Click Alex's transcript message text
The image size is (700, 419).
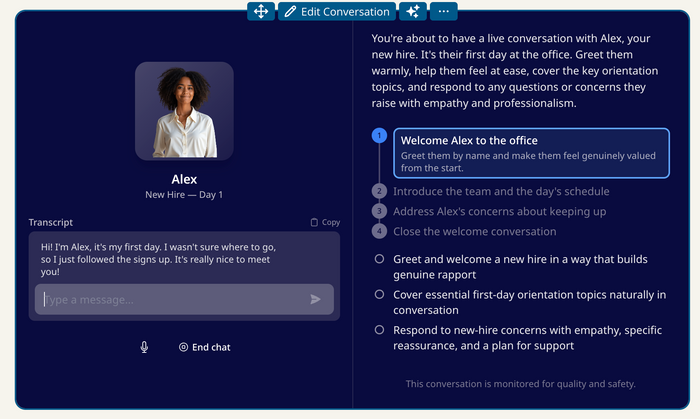coord(158,259)
